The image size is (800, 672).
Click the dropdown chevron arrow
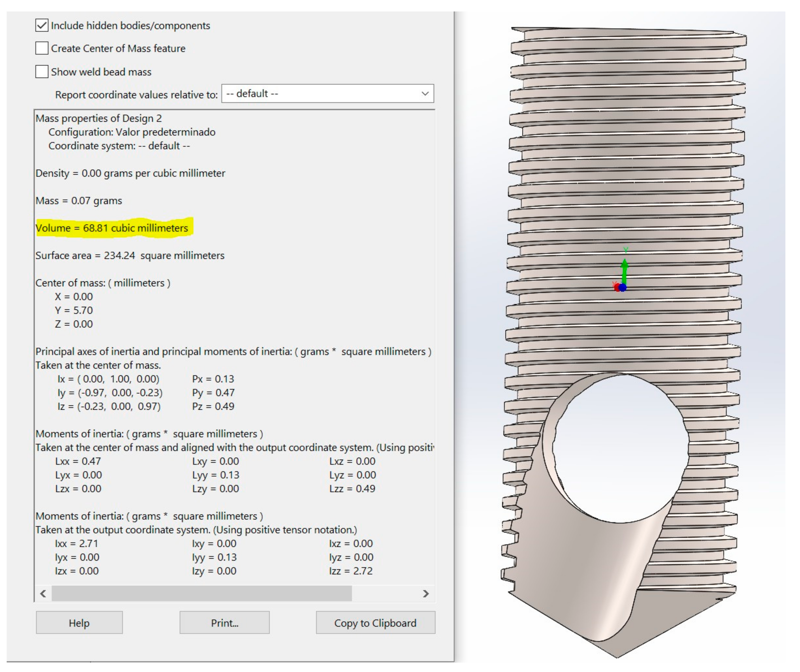pyautogui.click(x=425, y=94)
